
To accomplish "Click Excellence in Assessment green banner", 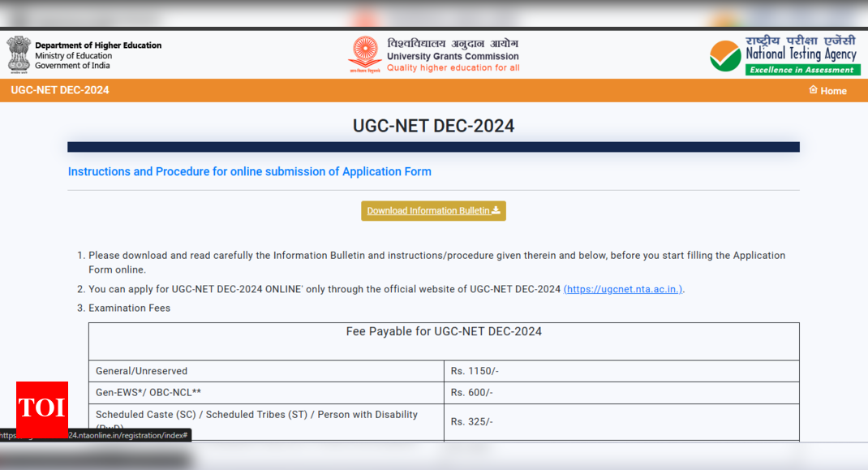I will point(802,70).
